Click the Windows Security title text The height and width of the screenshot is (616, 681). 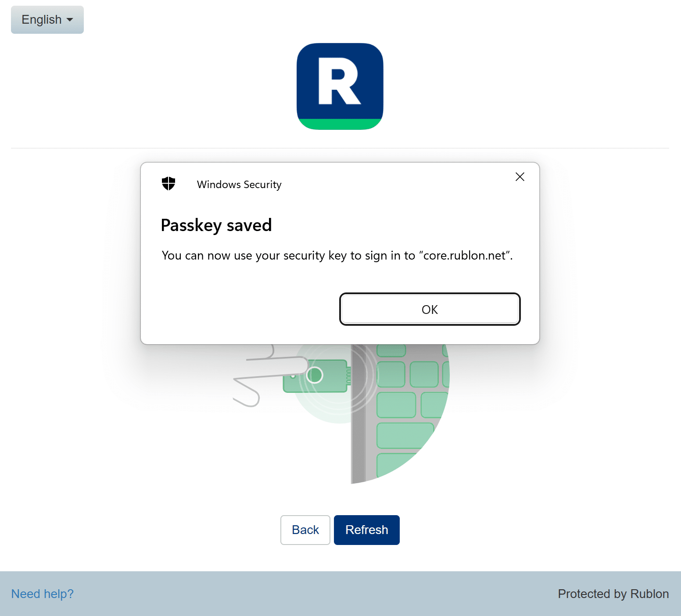pos(239,185)
